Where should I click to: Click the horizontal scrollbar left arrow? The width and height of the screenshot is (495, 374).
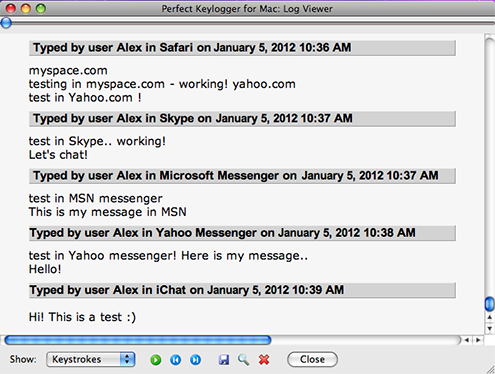click(467, 340)
